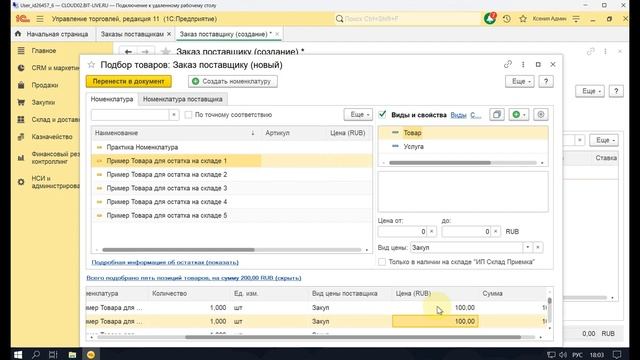
Task: Switch to Номенклатура tab
Action: coord(112,99)
